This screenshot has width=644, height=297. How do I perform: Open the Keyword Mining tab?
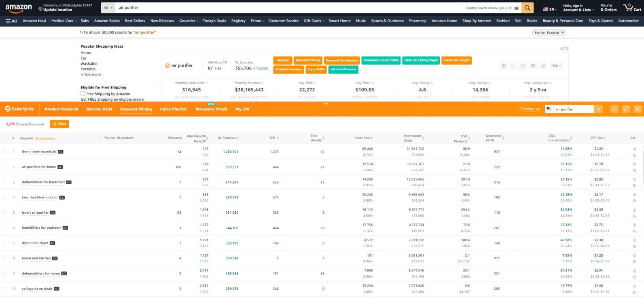tap(136, 109)
